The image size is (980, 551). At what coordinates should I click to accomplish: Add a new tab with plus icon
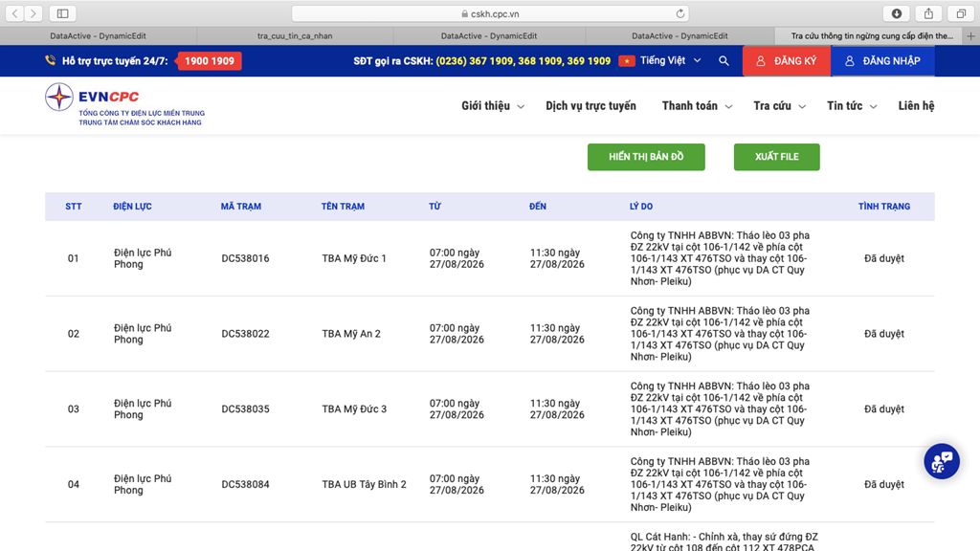pos(970,35)
